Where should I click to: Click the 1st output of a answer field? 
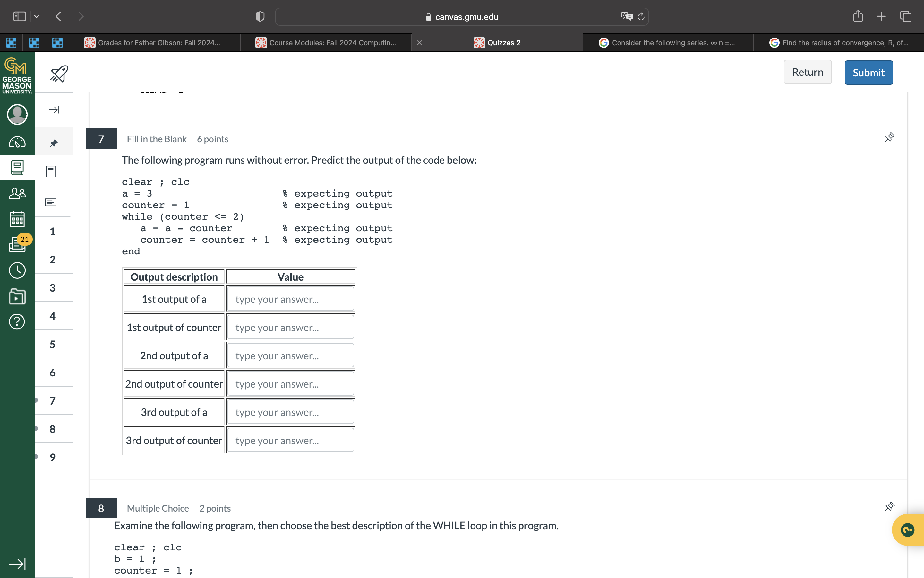(291, 299)
